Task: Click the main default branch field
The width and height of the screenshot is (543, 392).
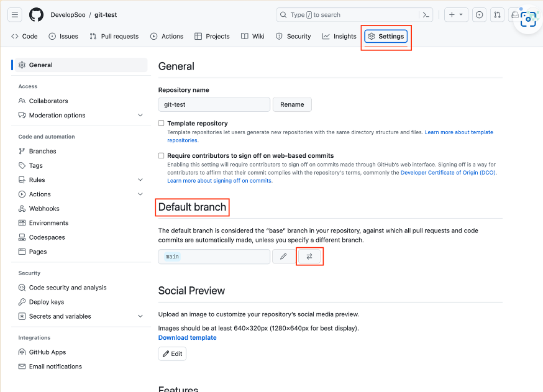Action: coord(214,257)
